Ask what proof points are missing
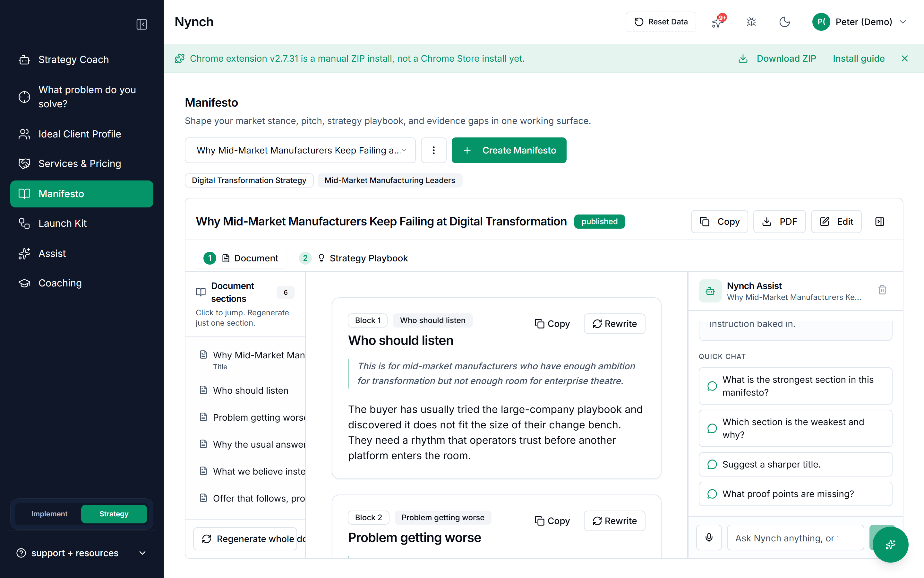This screenshot has height=578, width=924. [795, 494]
